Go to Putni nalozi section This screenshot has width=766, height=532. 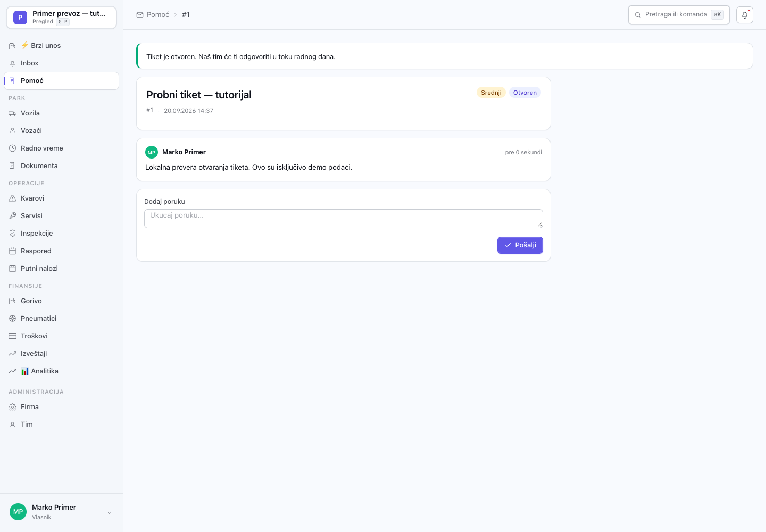pyautogui.click(x=61, y=269)
